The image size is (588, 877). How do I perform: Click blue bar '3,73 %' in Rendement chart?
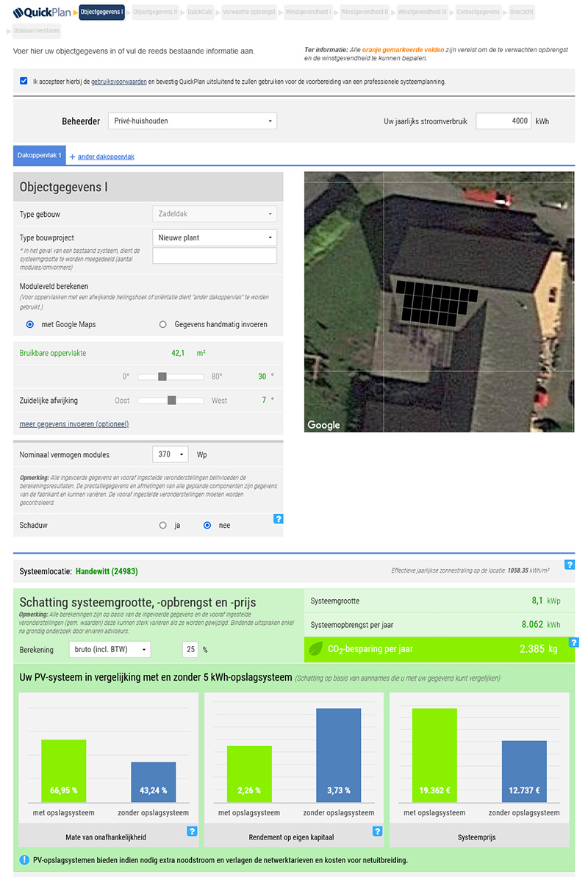pos(339,755)
